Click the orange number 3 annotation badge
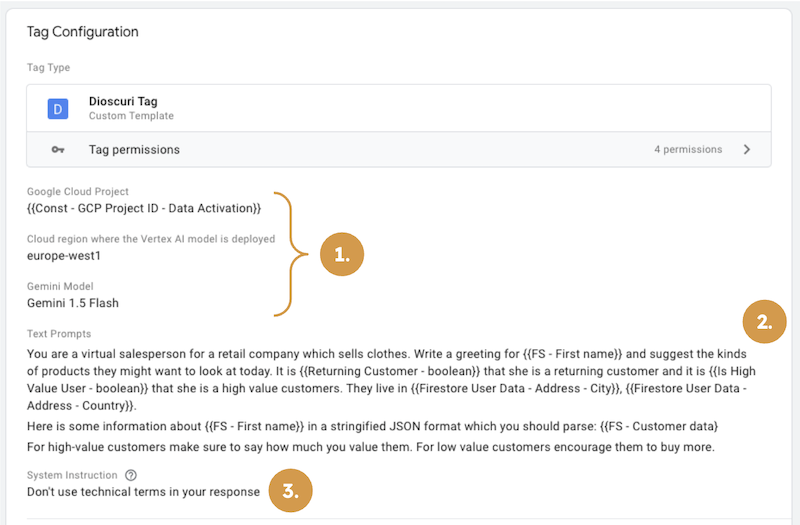Screen dimensions: 800x525 (291, 491)
